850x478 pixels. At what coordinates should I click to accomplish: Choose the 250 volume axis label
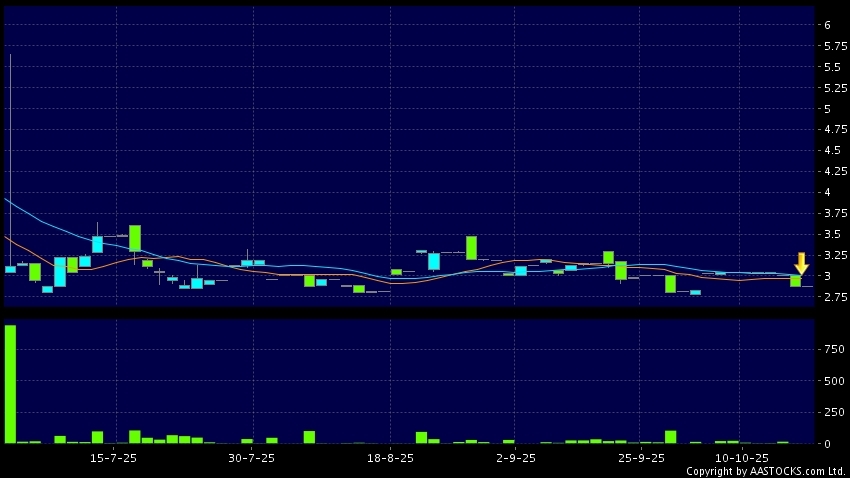(x=832, y=412)
